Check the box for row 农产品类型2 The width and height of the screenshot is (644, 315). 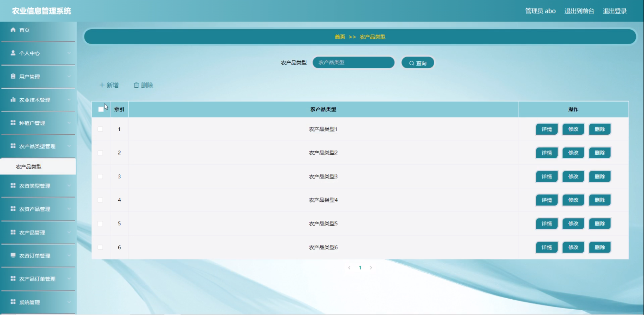(100, 152)
